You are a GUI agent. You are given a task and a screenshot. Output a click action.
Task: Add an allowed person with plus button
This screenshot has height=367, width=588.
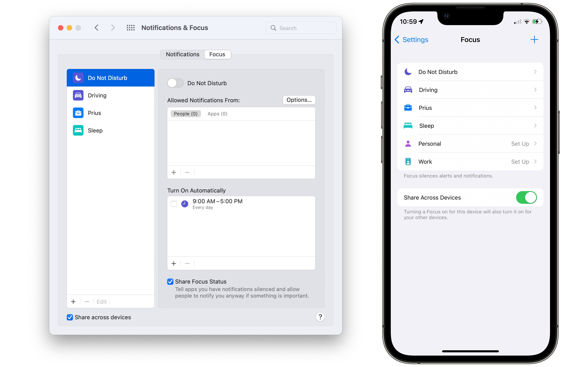174,172
